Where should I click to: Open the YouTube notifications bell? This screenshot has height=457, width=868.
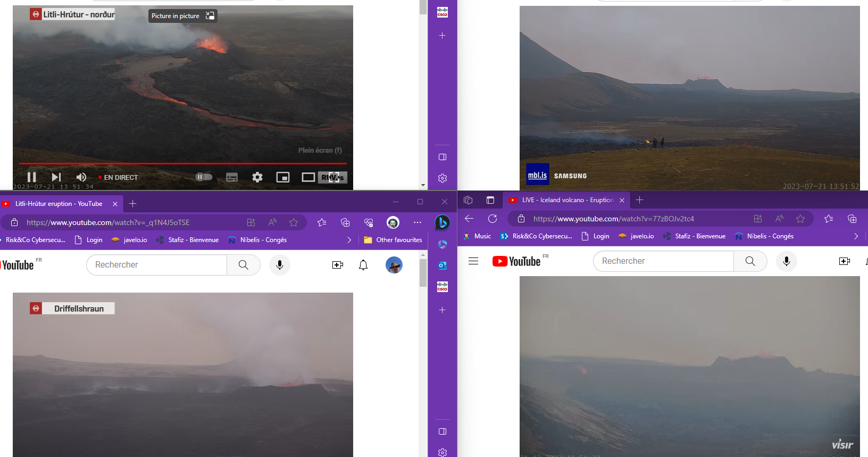(363, 265)
